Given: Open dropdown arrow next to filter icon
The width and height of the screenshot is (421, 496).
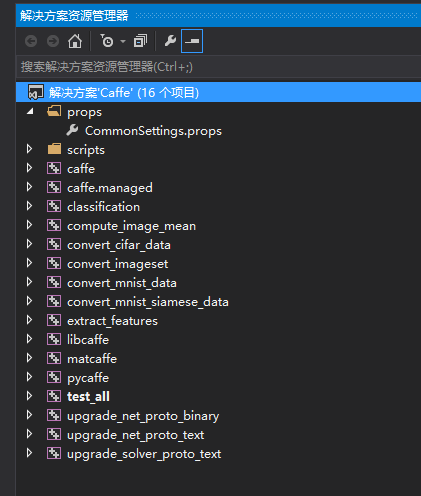Looking at the screenshot, I should click(123, 42).
